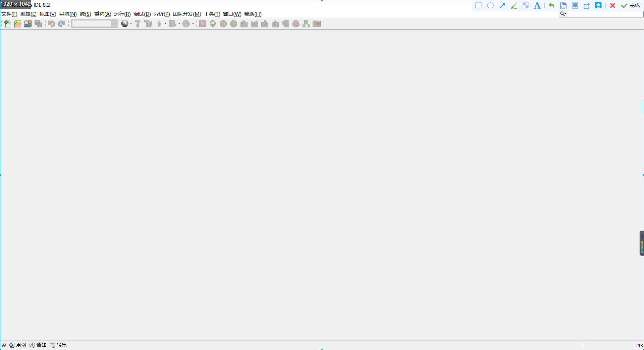Screen dimensions: 644x350
Task: Select the mosaic blur tool
Action: coord(526,5)
